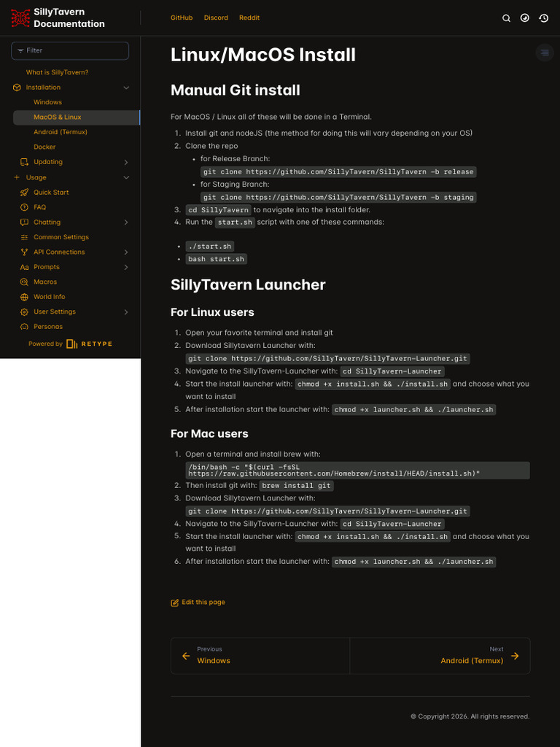Click the Powered by text in sidebar
The height and width of the screenshot is (747, 560).
click(45, 344)
